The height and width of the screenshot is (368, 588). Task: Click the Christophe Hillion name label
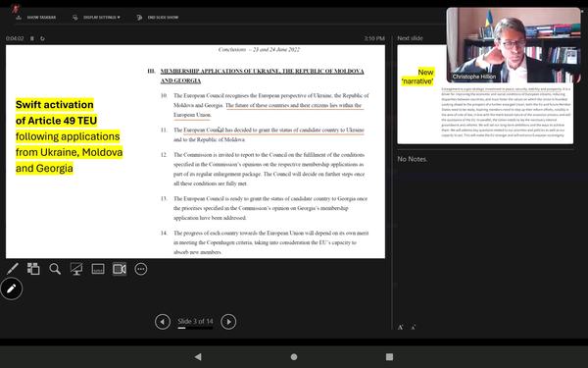pyautogui.click(x=474, y=77)
